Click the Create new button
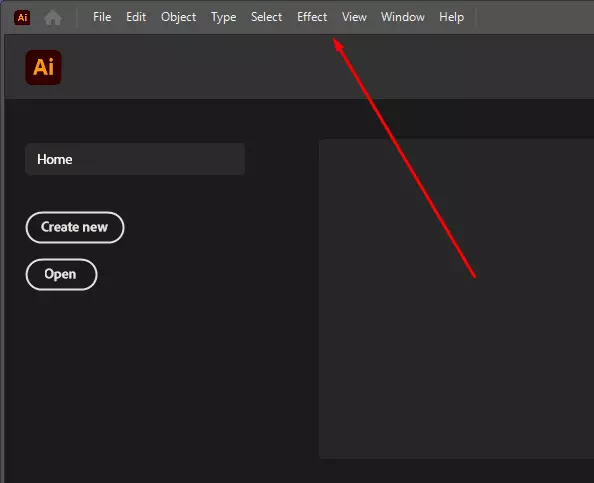 pyautogui.click(x=75, y=227)
